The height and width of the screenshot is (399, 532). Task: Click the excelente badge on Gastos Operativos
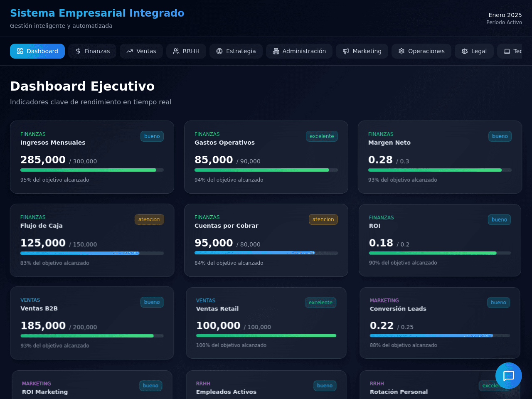click(322, 136)
